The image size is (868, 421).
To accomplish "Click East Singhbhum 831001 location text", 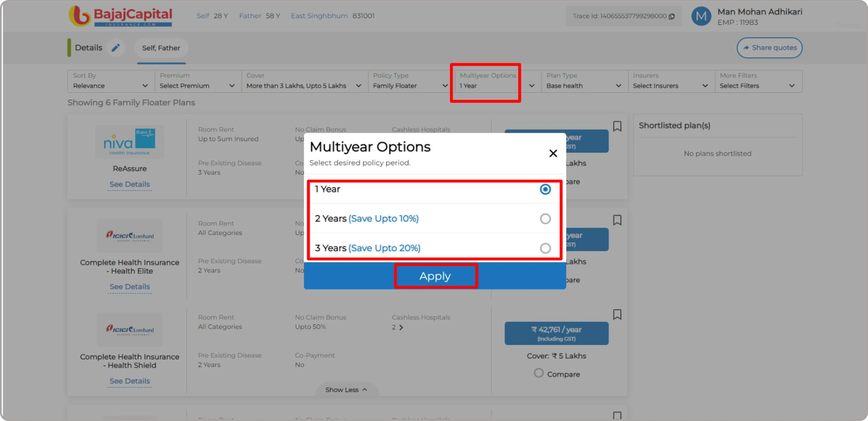I will pyautogui.click(x=332, y=15).
